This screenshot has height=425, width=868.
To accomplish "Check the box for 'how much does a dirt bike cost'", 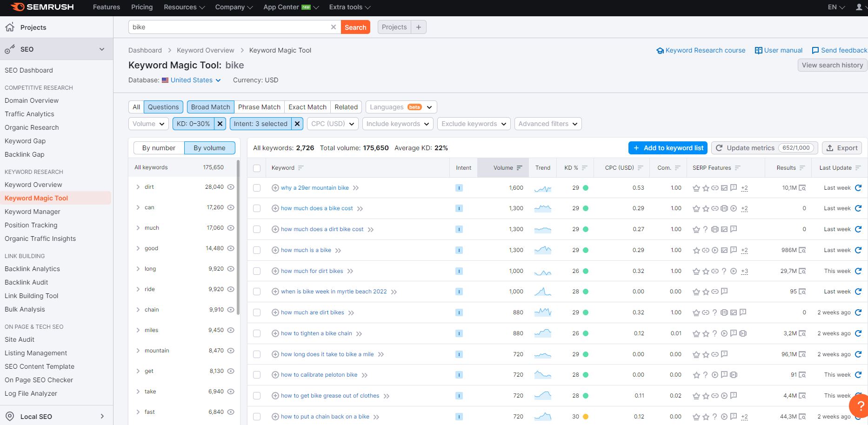I will (x=257, y=229).
